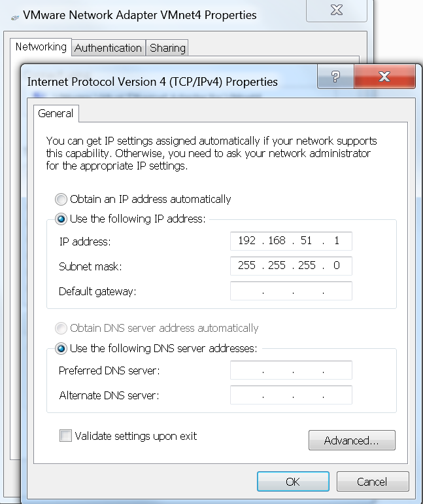Select Obtain an IP address automatically

[61, 199]
